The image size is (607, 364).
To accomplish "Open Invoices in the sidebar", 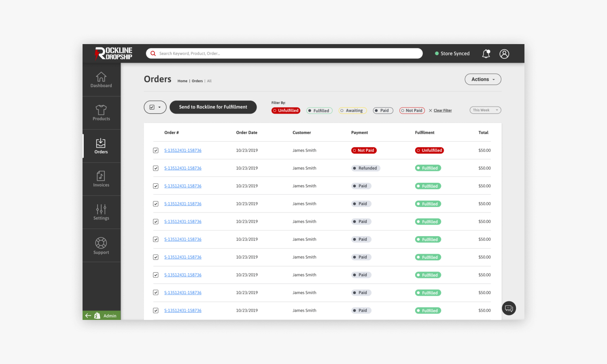I will pos(101,179).
